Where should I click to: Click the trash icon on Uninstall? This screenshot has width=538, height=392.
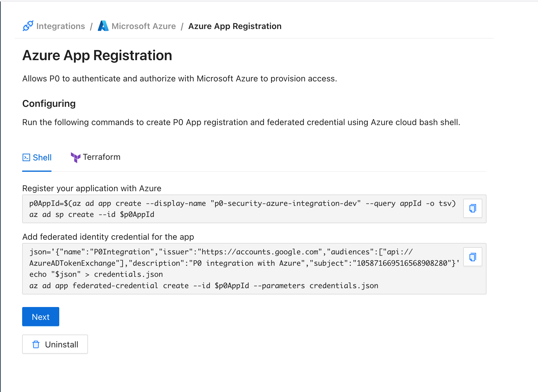36,344
